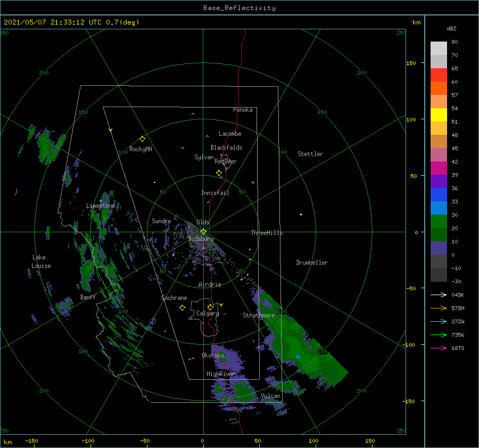Click the Okotoks town label
This screenshot has height=448, width=479.
[213, 355]
